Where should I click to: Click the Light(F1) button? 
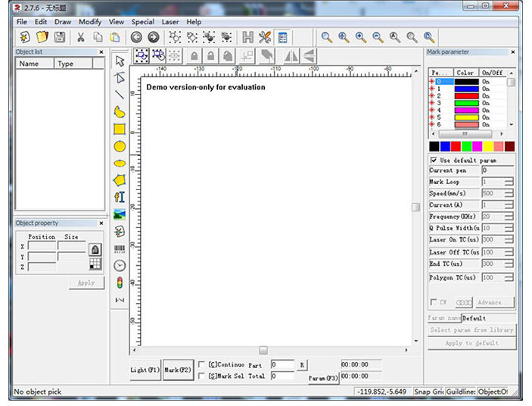click(x=145, y=370)
